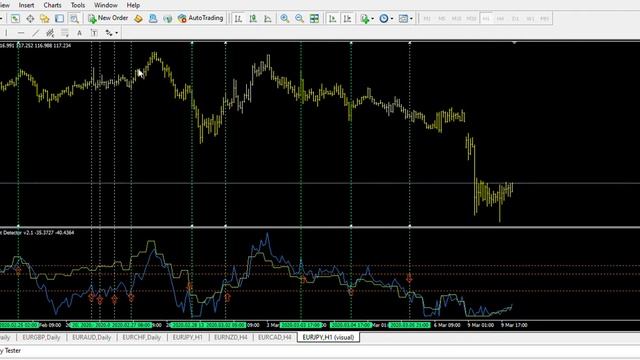
Task: Switch to EURJPY,H1 chart tab
Action: 187,338
